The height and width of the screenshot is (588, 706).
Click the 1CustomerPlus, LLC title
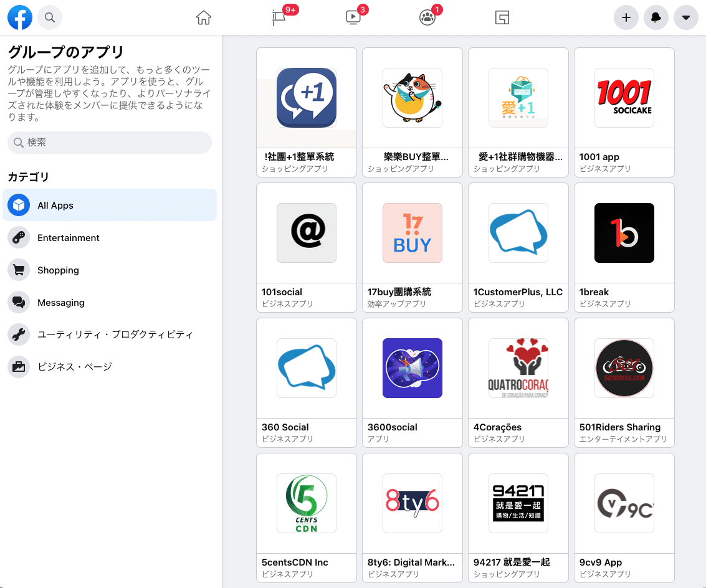tap(518, 292)
